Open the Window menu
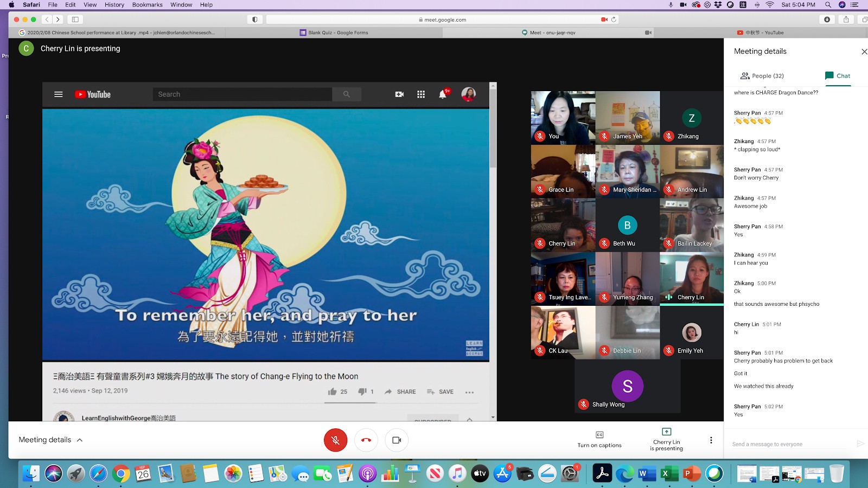This screenshot has width=868, height=488. coord(181,5)
